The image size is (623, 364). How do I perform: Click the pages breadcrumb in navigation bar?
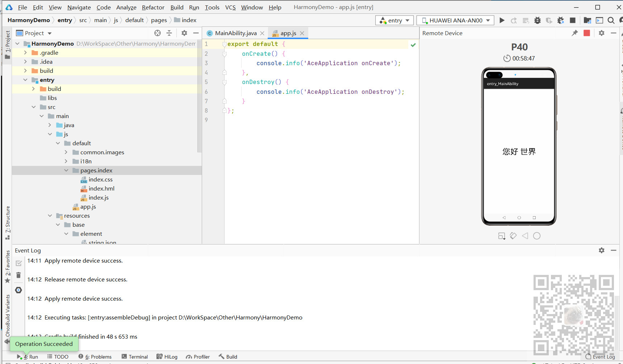(x=159, y=20)
